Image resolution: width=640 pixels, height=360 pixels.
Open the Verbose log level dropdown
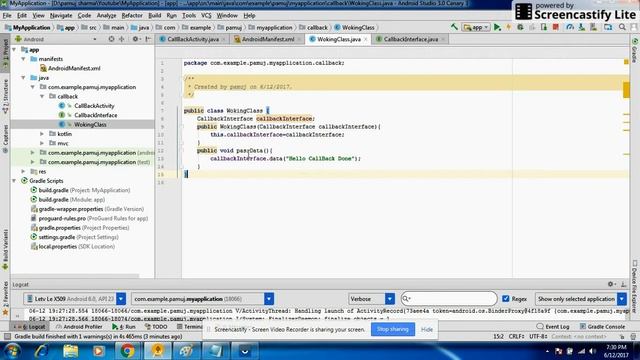(x=371, y=299)
